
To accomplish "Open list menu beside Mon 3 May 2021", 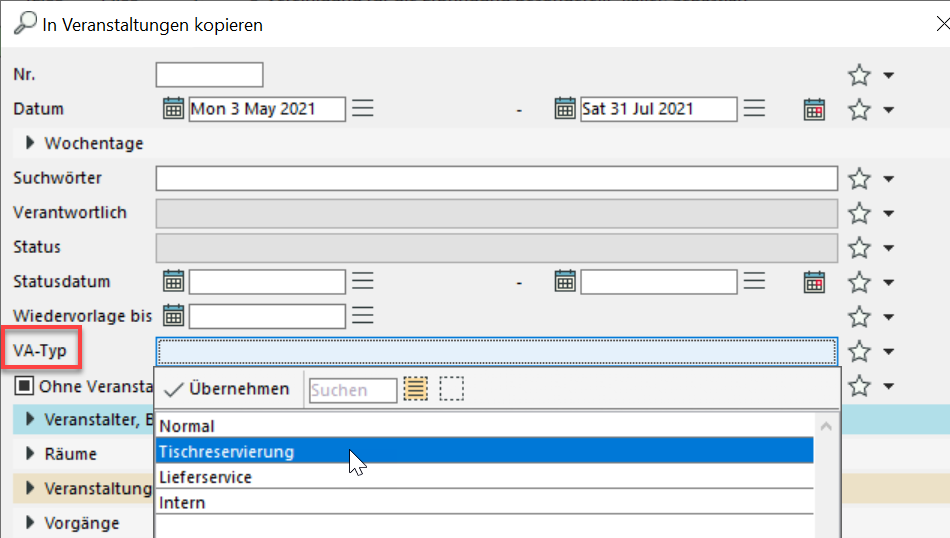I will (363, 109).
